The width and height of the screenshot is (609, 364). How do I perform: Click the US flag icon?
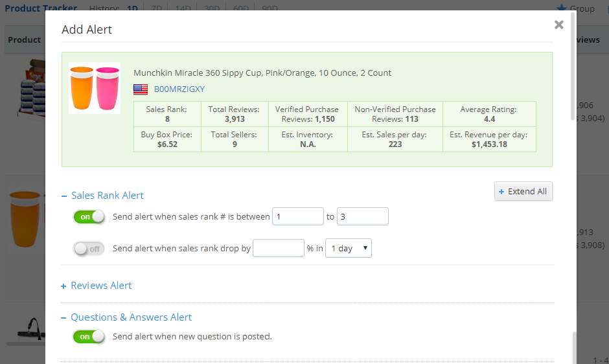(x=141, y=89)
